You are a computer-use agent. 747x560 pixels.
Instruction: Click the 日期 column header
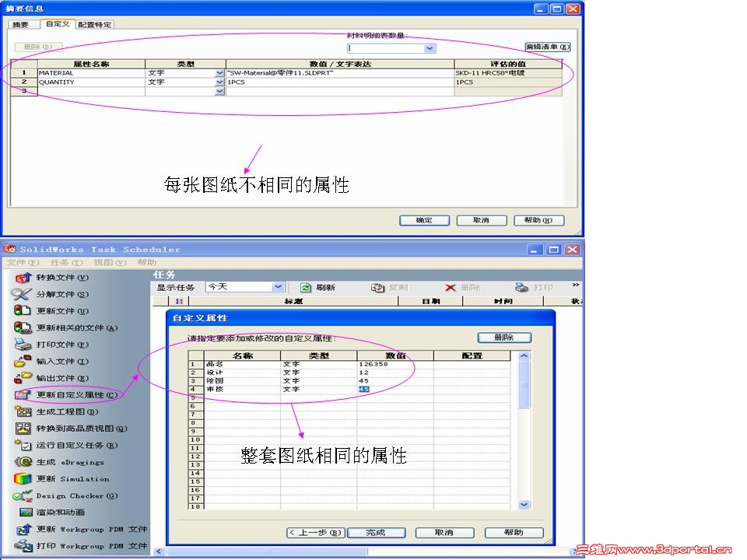(430, 301)
